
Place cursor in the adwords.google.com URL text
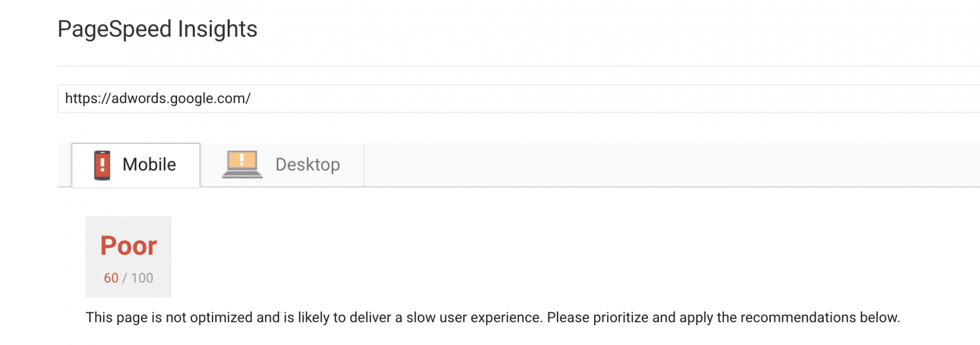[x=158, y=98]
